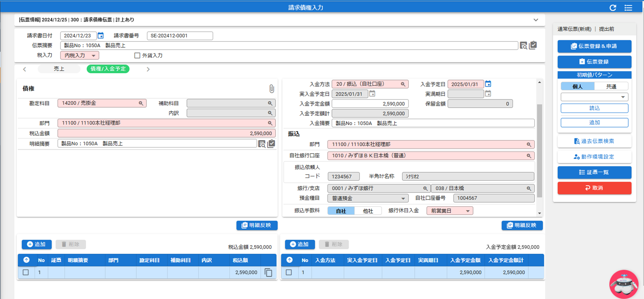
Task: Click the right tab navigation chevron
Action: [x=148, y=69]
